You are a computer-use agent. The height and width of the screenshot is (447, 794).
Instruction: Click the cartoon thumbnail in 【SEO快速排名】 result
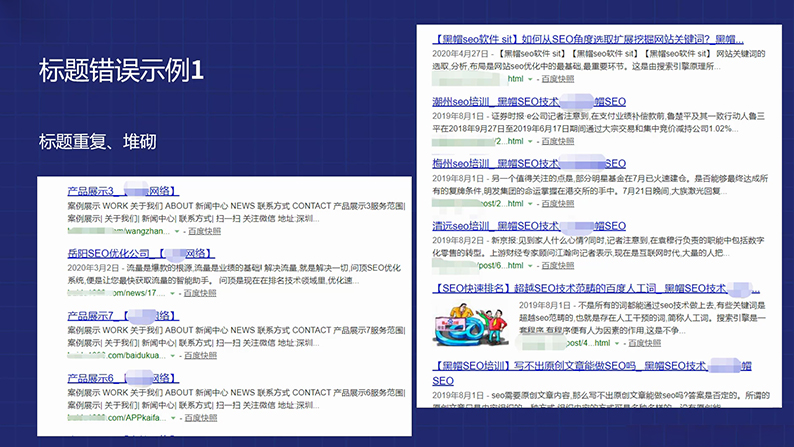pyautogui.click(x=471, y=324)
